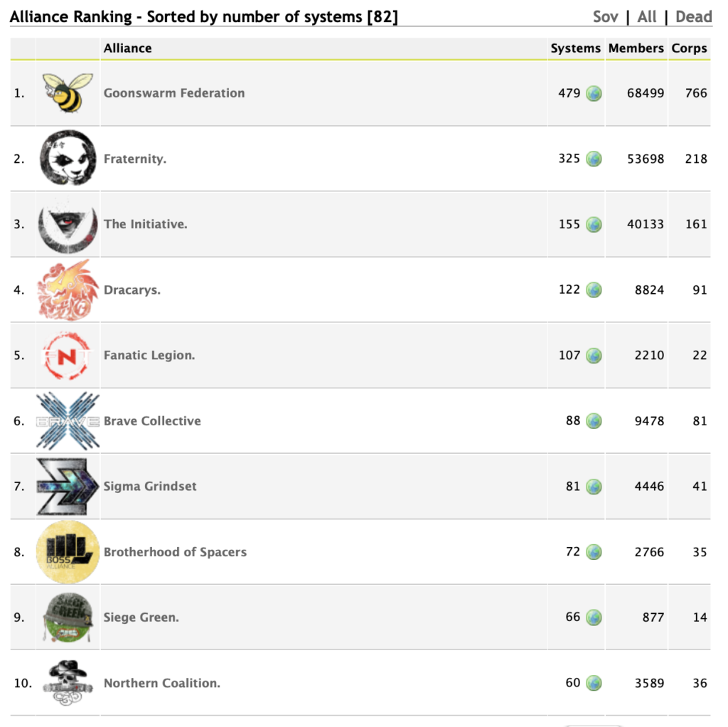
Task: Click the Brave Collective logo
Action: pyautogui.click(x=68, y=421)
